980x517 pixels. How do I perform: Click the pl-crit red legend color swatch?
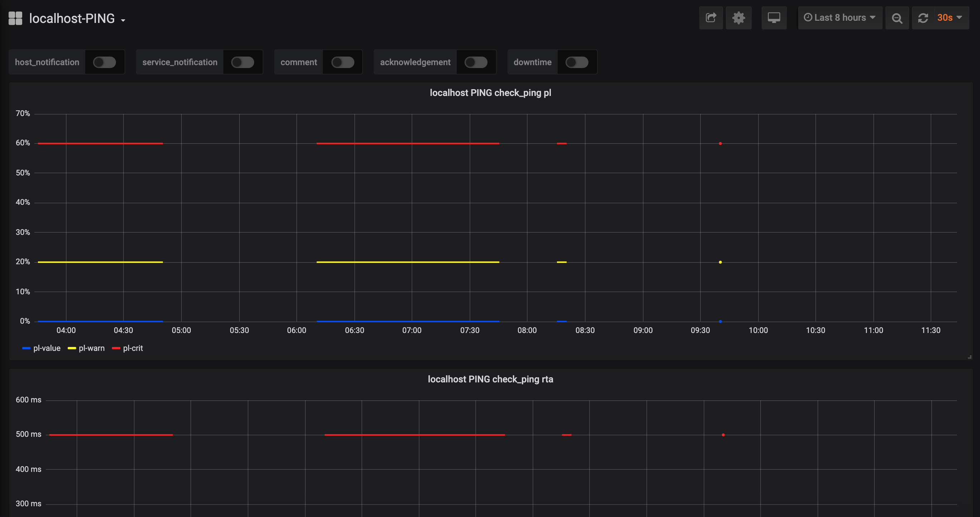click(116, 348)
